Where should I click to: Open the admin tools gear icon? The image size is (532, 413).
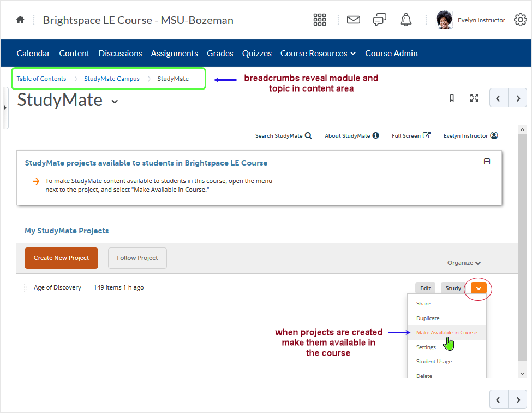click(x=521, y=20)
